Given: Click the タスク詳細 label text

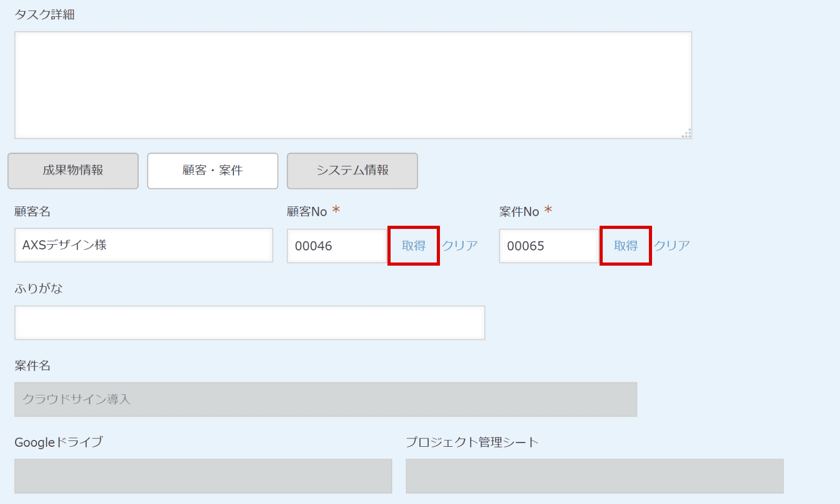Looking at the screenshot, I should pyautogui.click(x=45, y=15).
